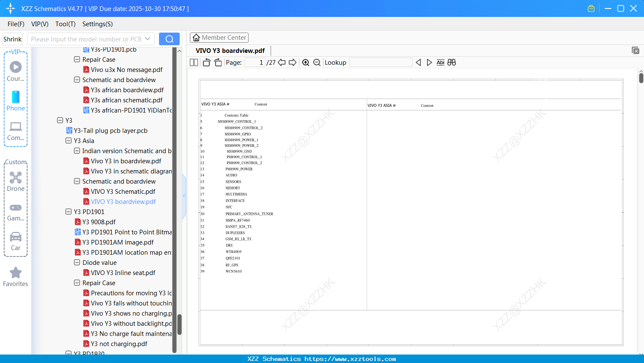Click the yellow VIP briefcase icon
The image size is (644, 363).
[x=591, y=8]
